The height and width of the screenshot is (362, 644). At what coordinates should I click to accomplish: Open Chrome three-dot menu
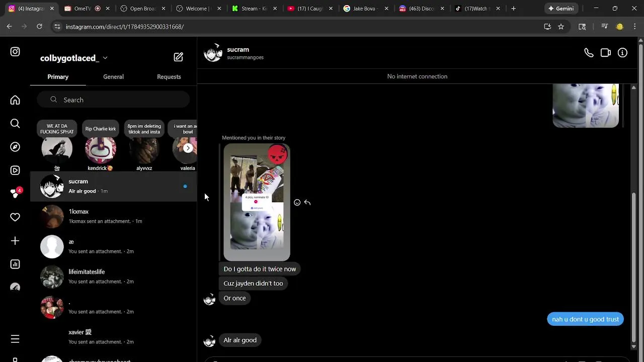click(x=634, y=27)
